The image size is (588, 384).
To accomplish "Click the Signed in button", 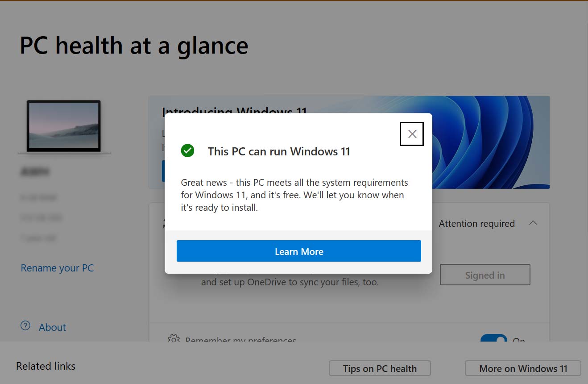I will (485, 275).
